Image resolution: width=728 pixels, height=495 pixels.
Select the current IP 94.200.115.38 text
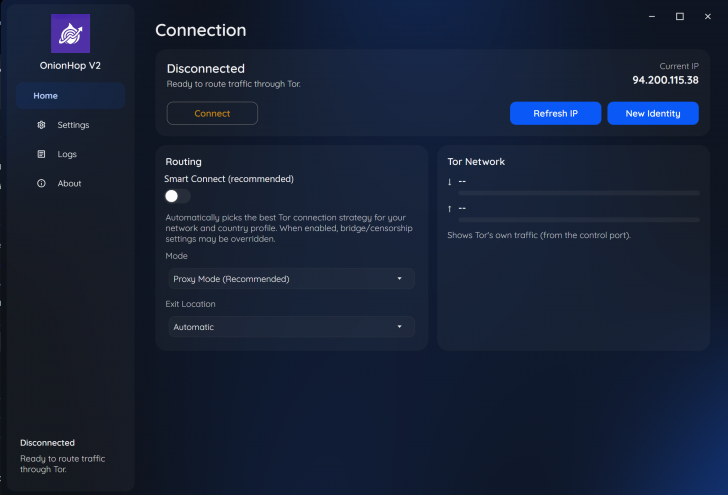[x=665, y=80]
